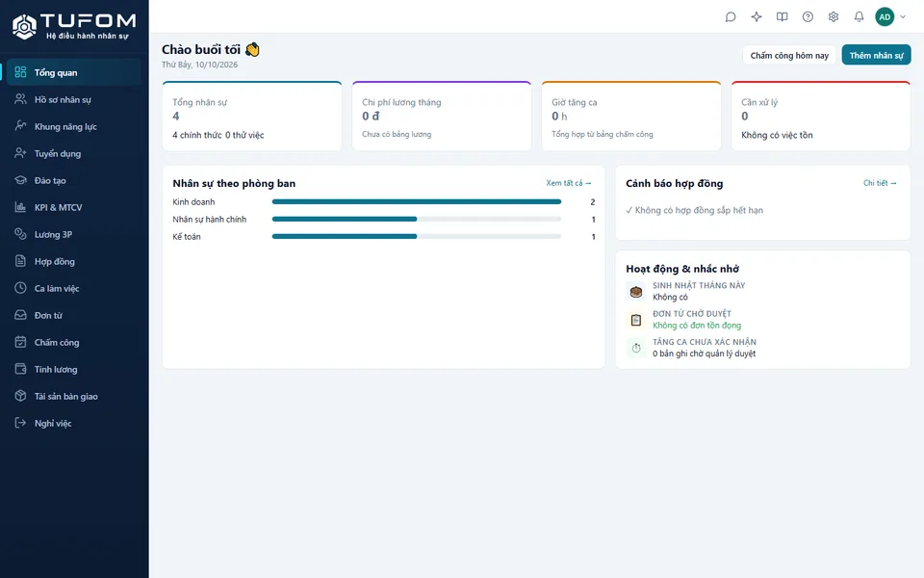Viewport: 924px width, 578px height.
Task: Click the Tổng quan dashboard grid icon
Action: tap(20, 72)
